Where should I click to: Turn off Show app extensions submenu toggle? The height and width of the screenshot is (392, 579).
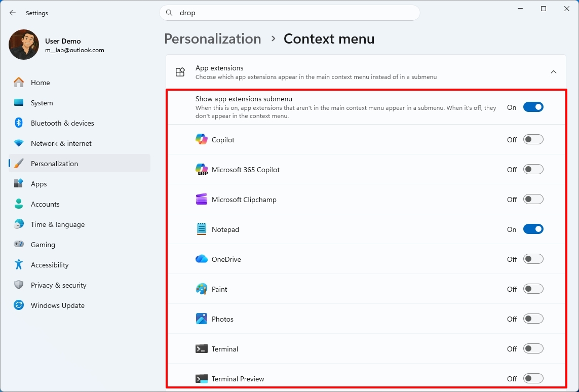coord(533,107)
